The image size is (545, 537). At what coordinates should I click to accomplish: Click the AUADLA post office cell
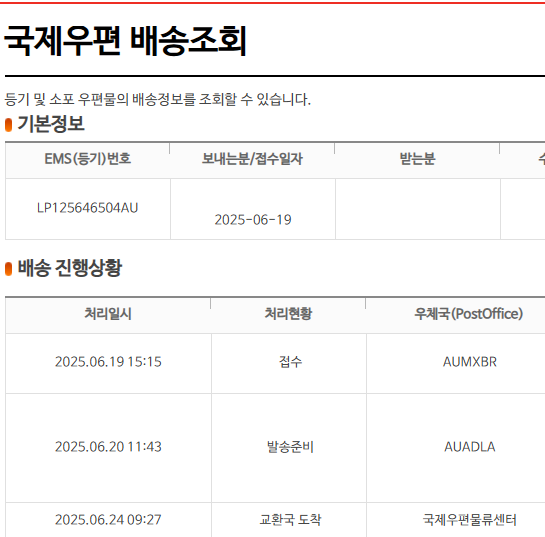pos(470,447)
